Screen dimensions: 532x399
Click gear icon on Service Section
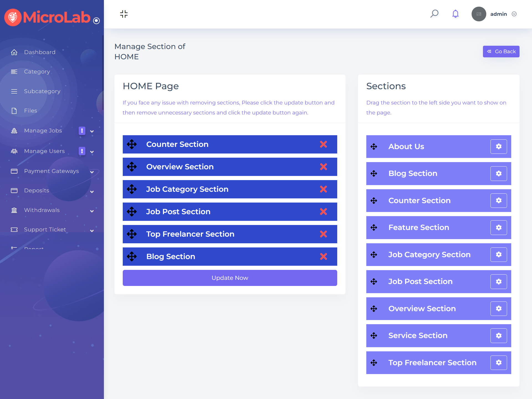click(498, 336)
